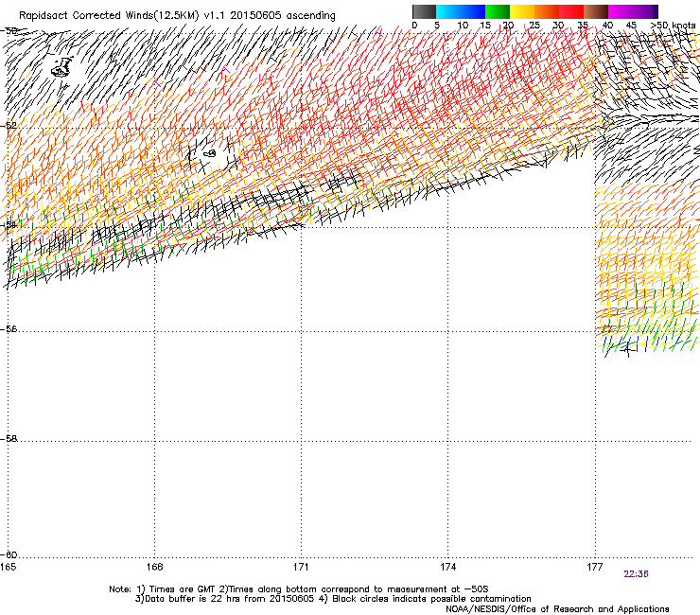Click the blue wind barbs at the bottom-right swath

pyautogui.click(x=643, y=343)
